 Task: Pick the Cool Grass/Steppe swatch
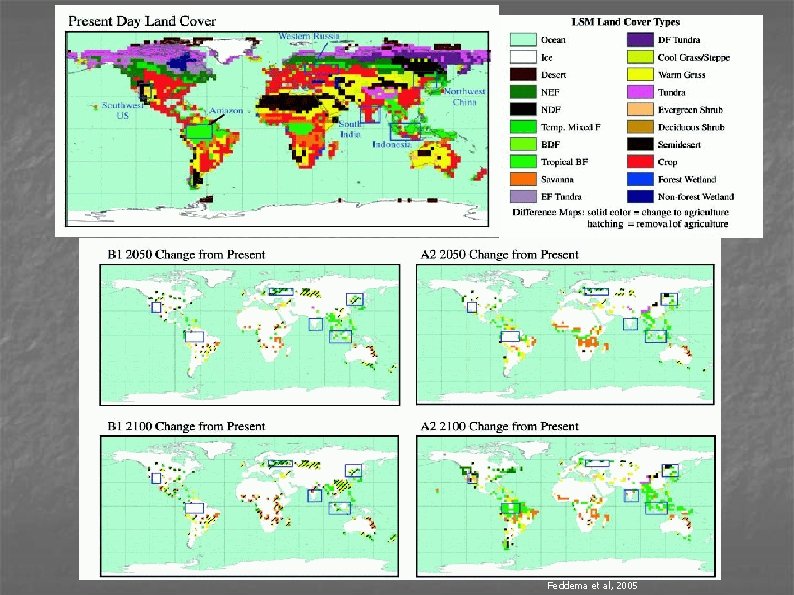[x=640, y=57]
